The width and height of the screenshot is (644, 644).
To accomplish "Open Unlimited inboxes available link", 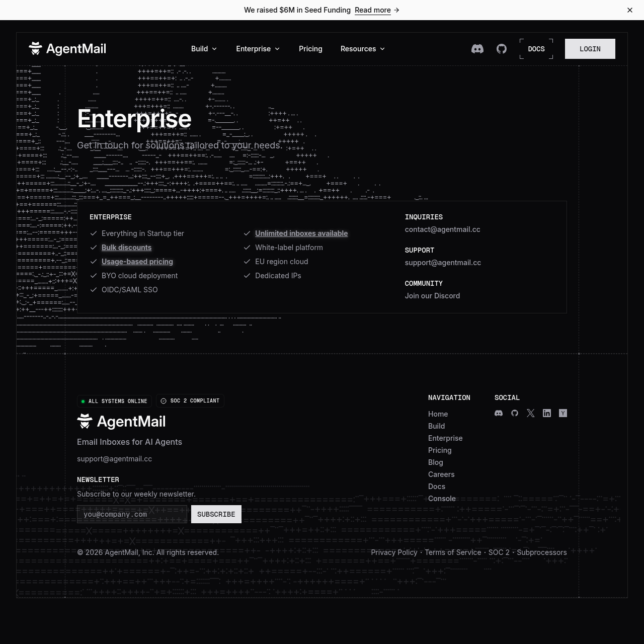I will pos(301,233).
